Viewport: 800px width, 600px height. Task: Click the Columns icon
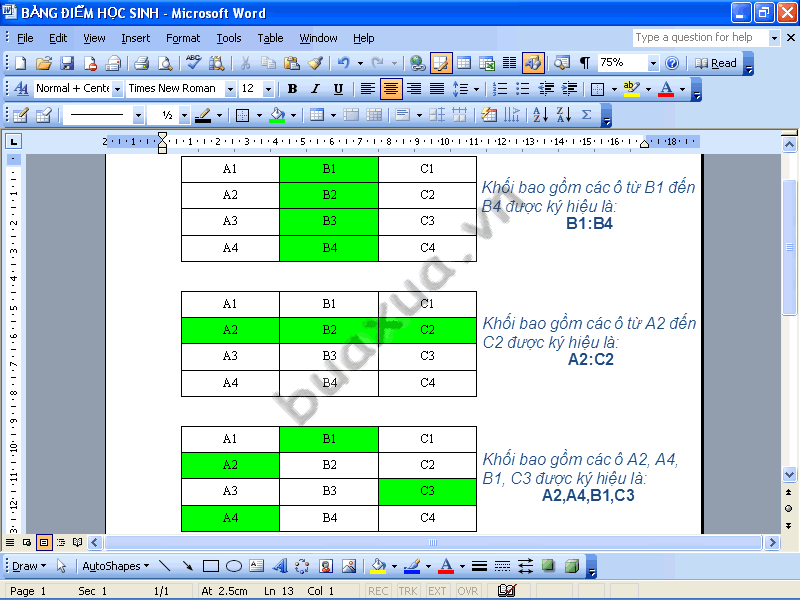(x=510, y=63)
